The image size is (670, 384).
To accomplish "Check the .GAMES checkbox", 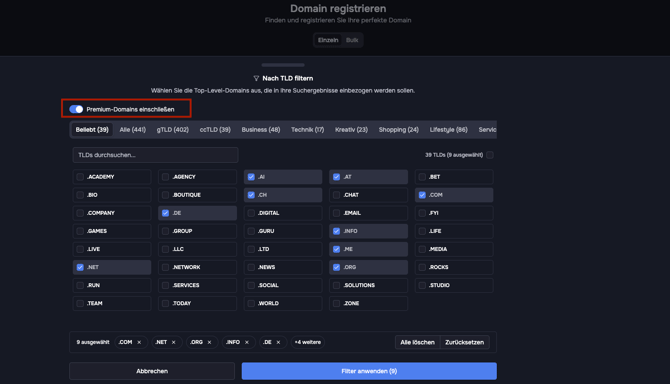I will pos(80,231).
